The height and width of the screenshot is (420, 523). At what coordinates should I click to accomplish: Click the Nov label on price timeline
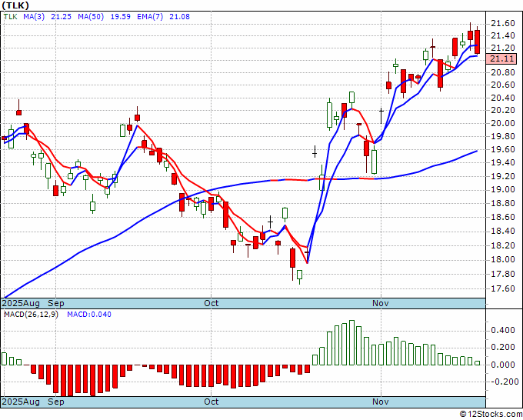(381, 303)
